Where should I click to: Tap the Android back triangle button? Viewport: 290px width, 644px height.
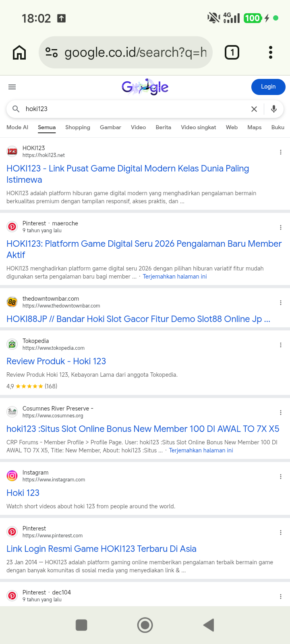click(209, 625)
